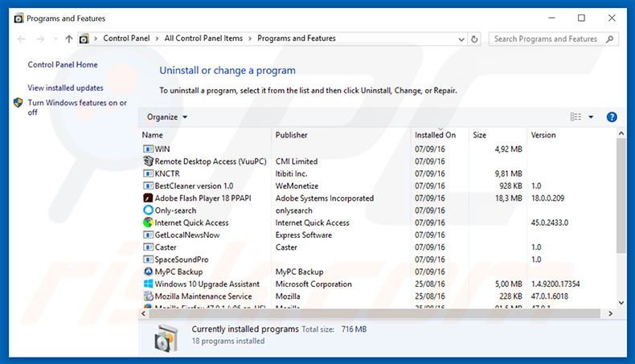635x364 pixels.
Task: Click the GetLocalNewsNow icon
Action: 148,235
